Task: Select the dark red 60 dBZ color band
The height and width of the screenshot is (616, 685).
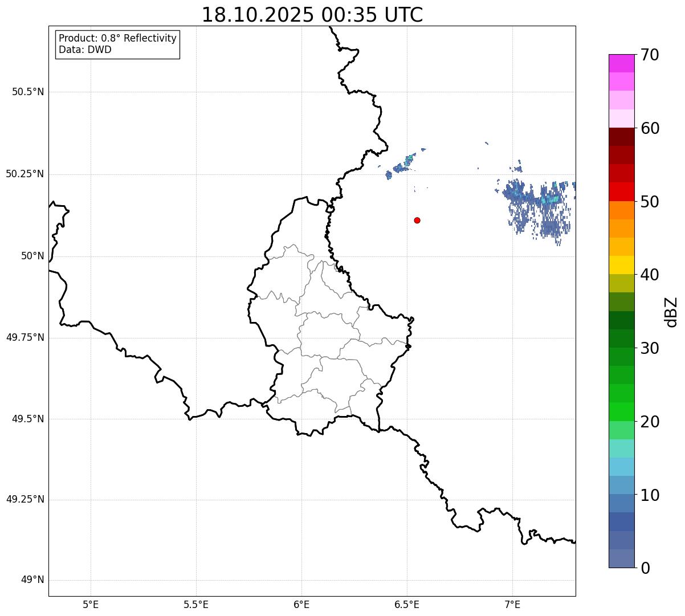Action: click(621, 137)
